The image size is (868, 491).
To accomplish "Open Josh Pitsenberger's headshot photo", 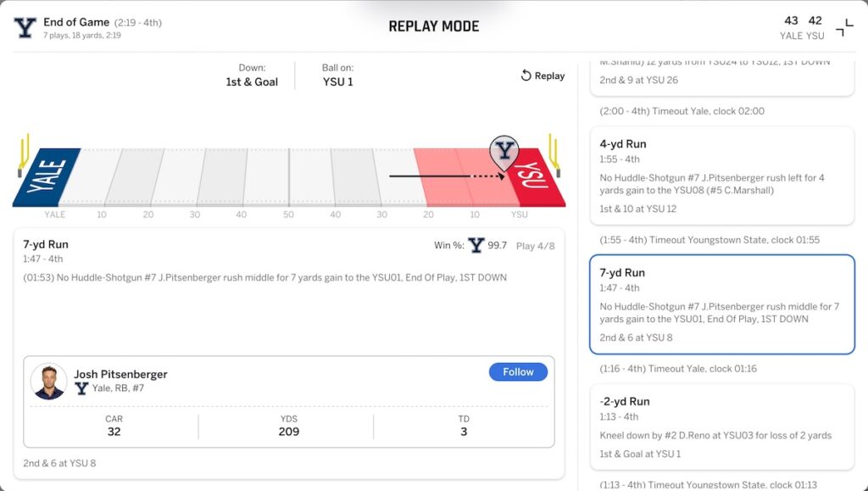I will [49, 382].
